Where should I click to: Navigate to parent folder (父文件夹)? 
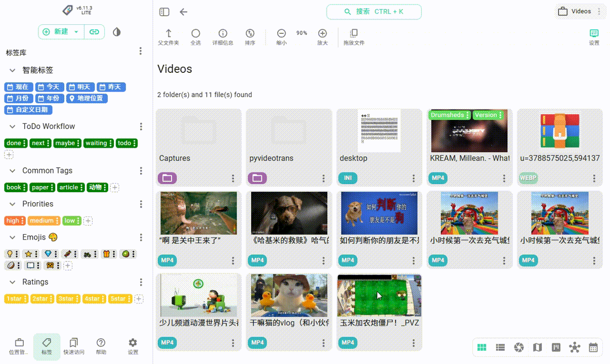(x=168, y=37)
